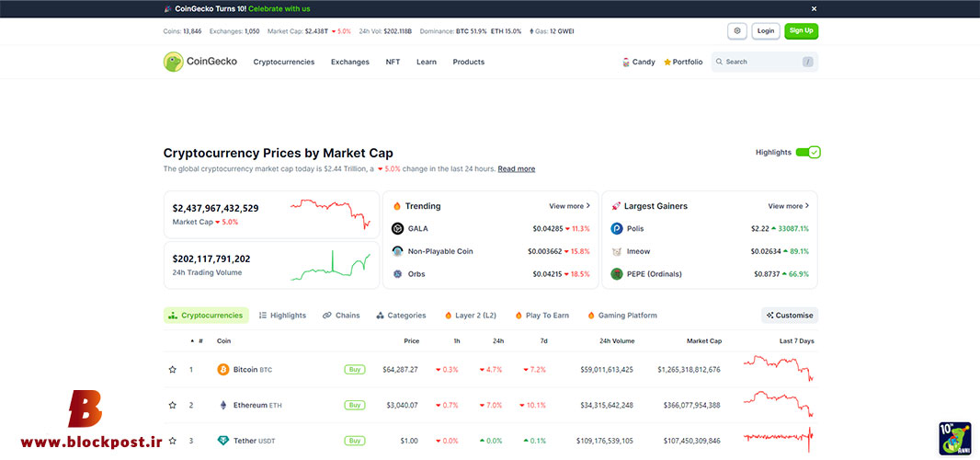The width and height of the screenshot is (980, 460).
Task: Follow the Read more link
Action: 517,169
